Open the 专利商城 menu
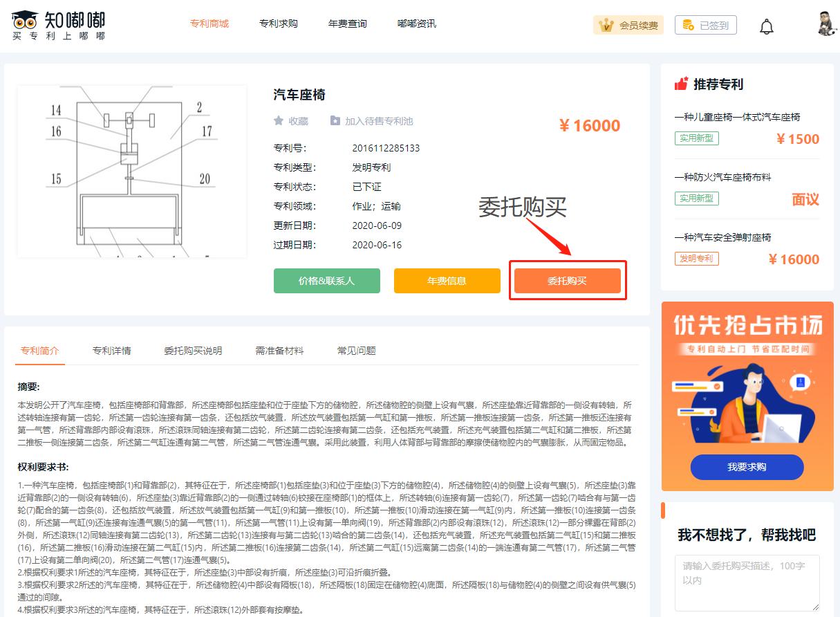The height and width of the screenshot is (617, 840). (209, 24)
